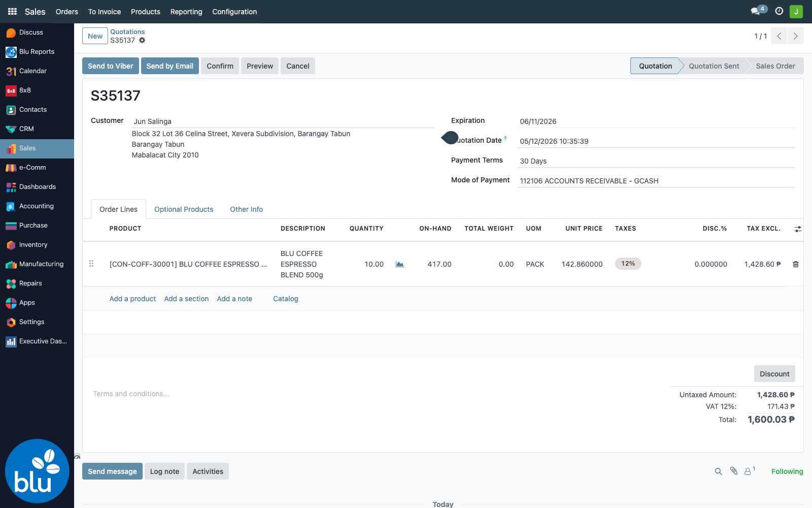Screen dimensions: 812x508
Task: Go to next record arrow
Action: click(x=795, y=36)
